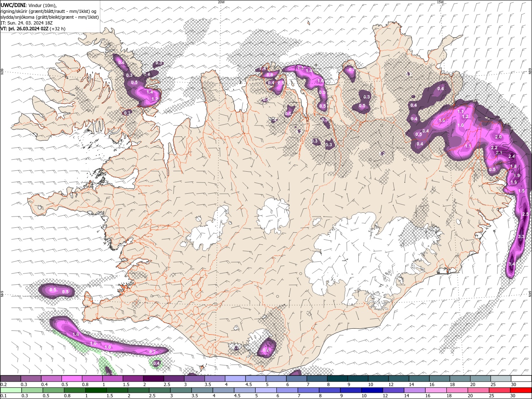Click the darkest purple snow legend swatch
This screenshot has width=532, height=399.
[153, 379]
